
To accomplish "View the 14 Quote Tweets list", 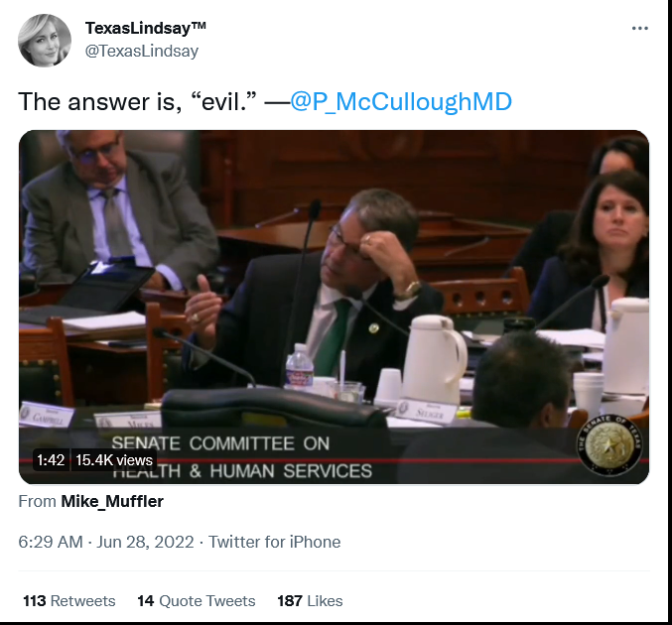I will [x=196, y=600].
